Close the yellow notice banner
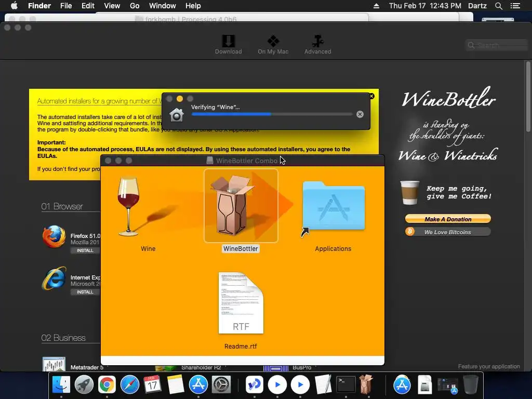This screenshot has width=532, height=399. (372, 96)
